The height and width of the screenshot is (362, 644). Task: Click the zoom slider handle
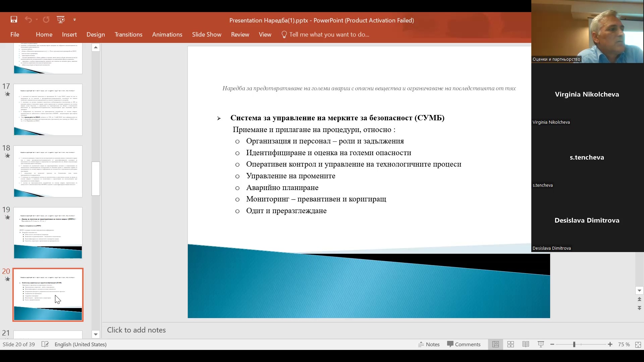[574, 344]
